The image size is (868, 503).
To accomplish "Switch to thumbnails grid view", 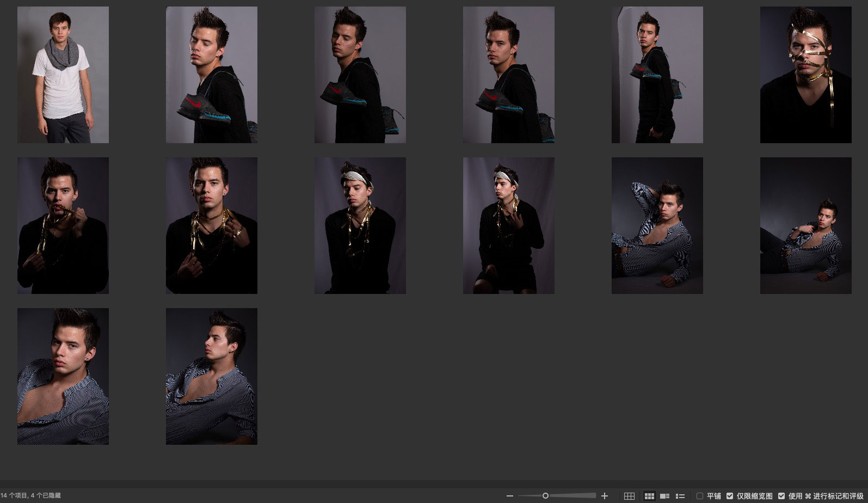I will click(649, 496).
